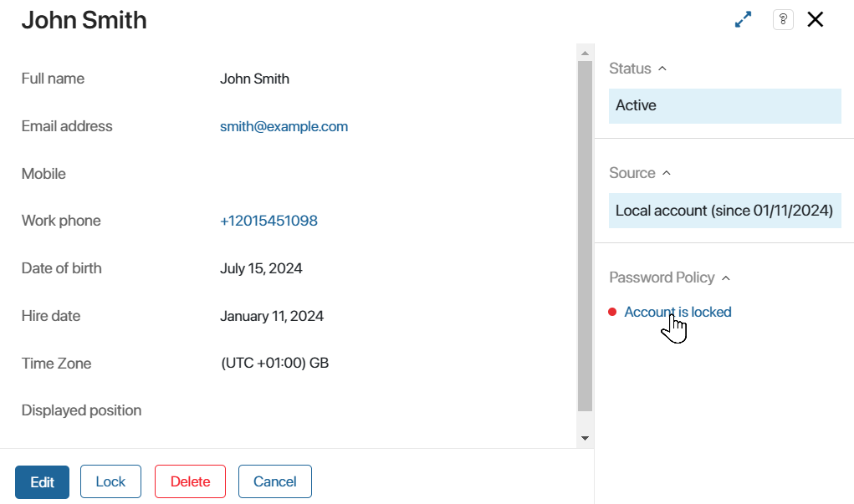Click the Full name label
The image size is (854, 504).
point(53,79)
